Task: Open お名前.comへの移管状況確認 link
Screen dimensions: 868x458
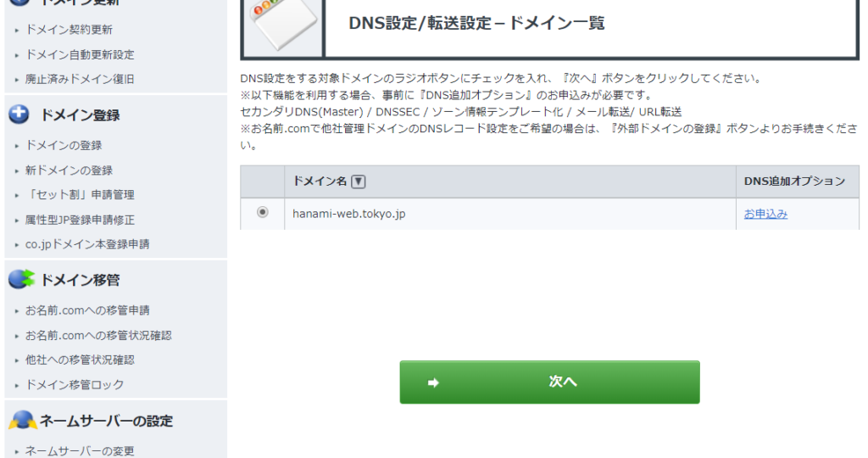Action: pos(98,336)
